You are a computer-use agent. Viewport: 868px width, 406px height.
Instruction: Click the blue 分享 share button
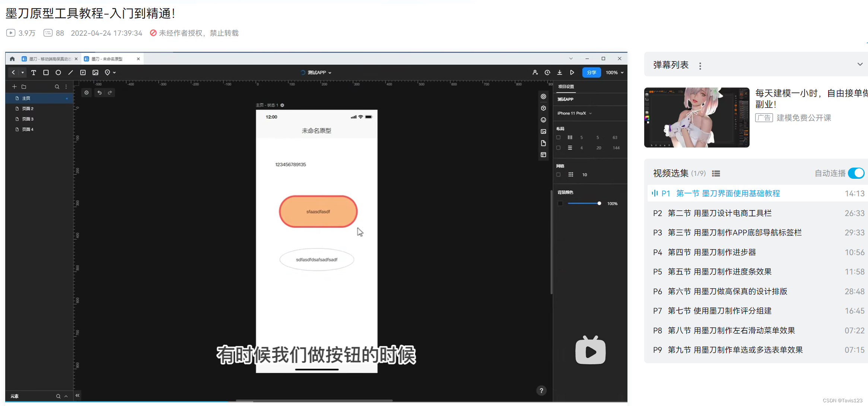click(x=591, y=72)
